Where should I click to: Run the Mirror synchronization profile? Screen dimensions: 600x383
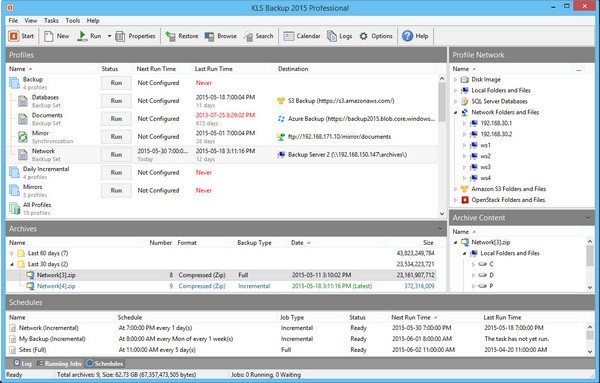point(116,137)
